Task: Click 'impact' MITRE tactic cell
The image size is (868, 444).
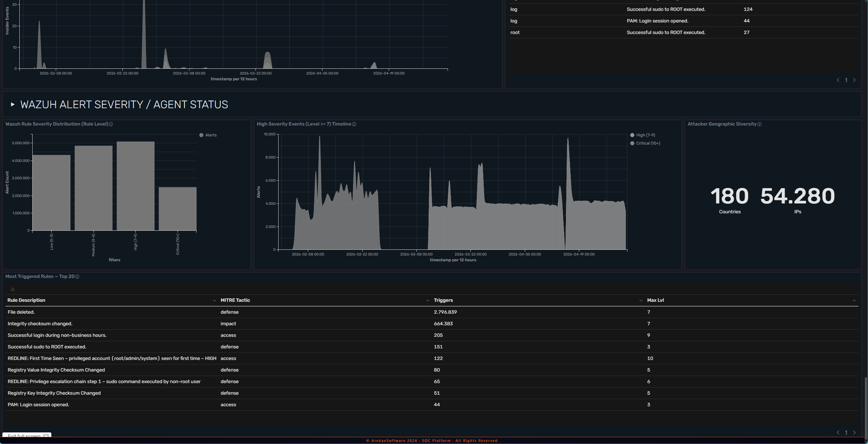Action: pos(228,324)
